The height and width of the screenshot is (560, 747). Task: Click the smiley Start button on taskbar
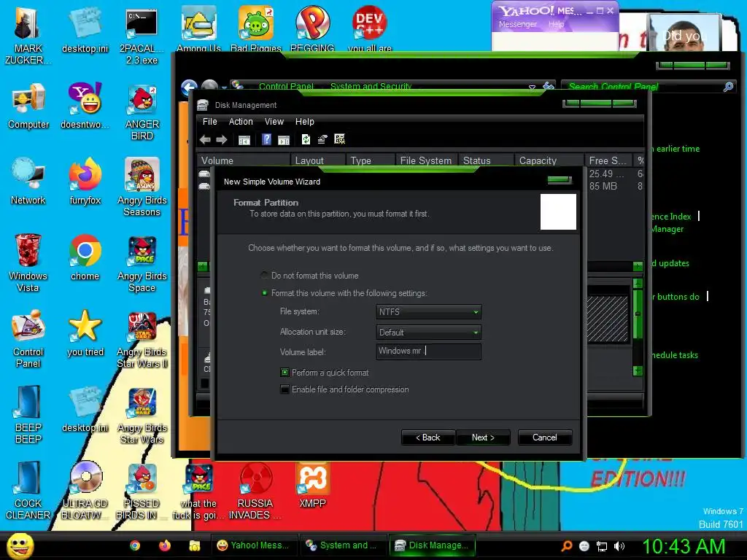point(20,545)
